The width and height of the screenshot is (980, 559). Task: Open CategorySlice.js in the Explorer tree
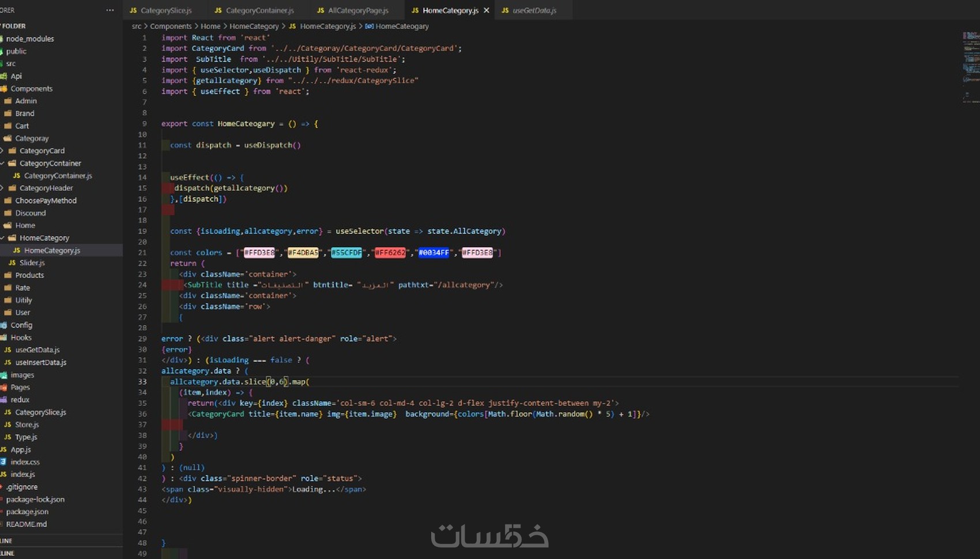click(x=40, y=413)
